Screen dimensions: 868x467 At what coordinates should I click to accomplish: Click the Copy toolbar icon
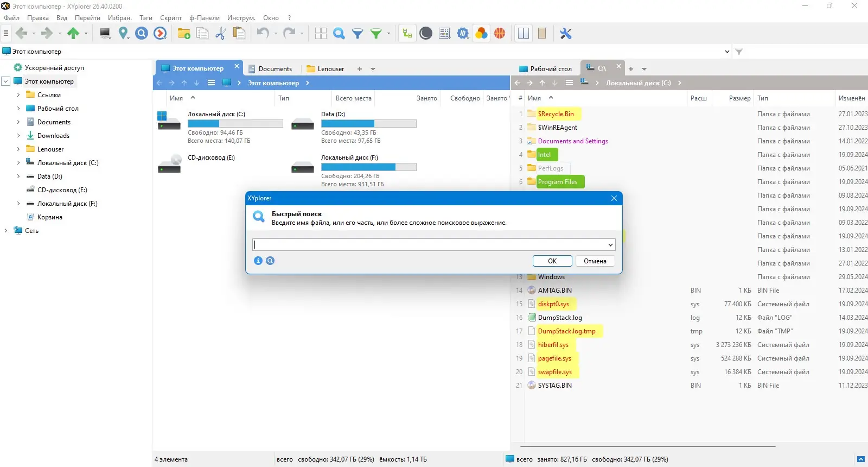click(202, 34)
